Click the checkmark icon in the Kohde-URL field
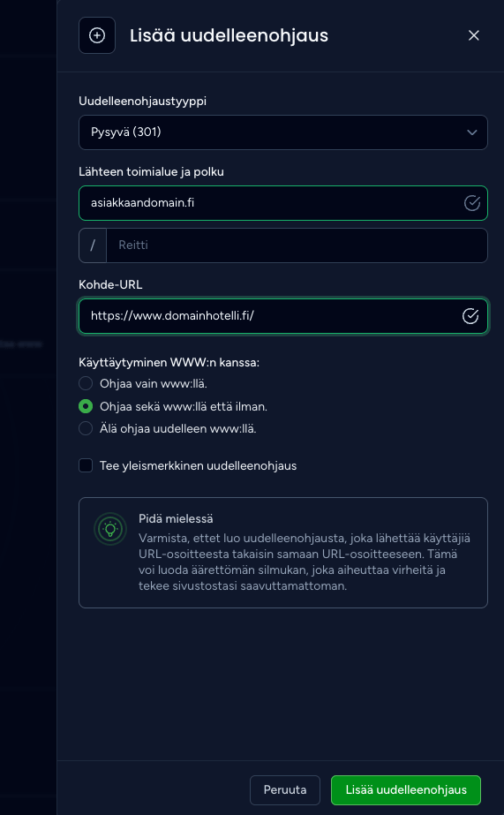The height and width of the screenshot is (815, 504). coord(470,316)
